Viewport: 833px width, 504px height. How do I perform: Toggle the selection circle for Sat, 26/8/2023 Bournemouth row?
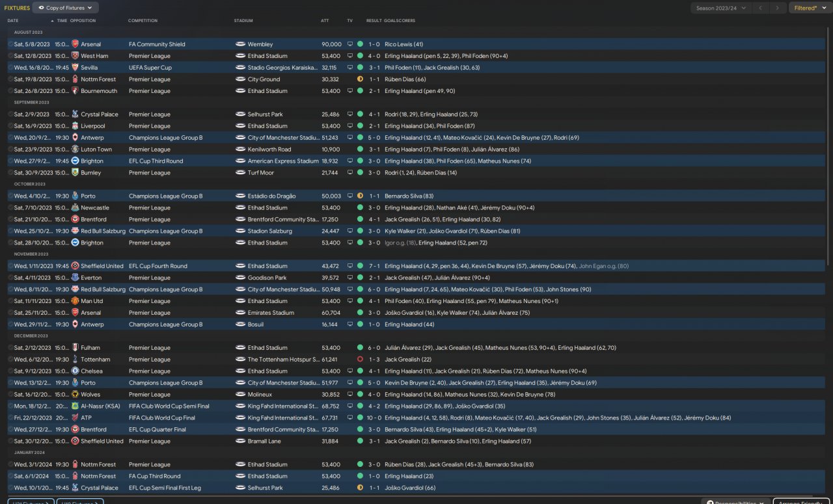(10, 91)
